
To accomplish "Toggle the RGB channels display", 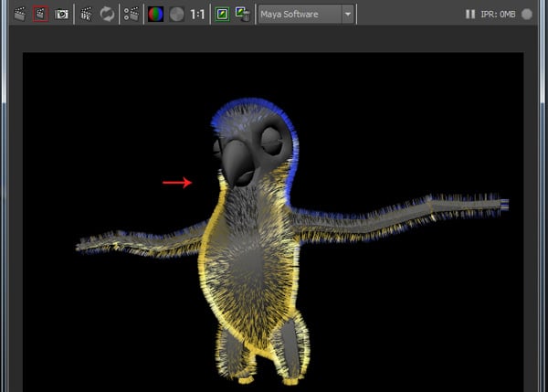I will pyautogui.click(x=156, y=15).
